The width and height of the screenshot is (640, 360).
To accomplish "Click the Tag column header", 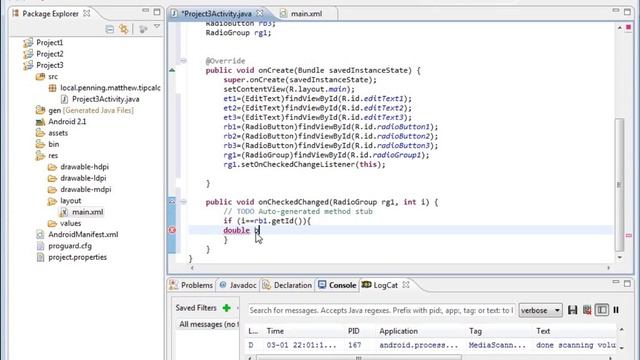I will (475, 331).
